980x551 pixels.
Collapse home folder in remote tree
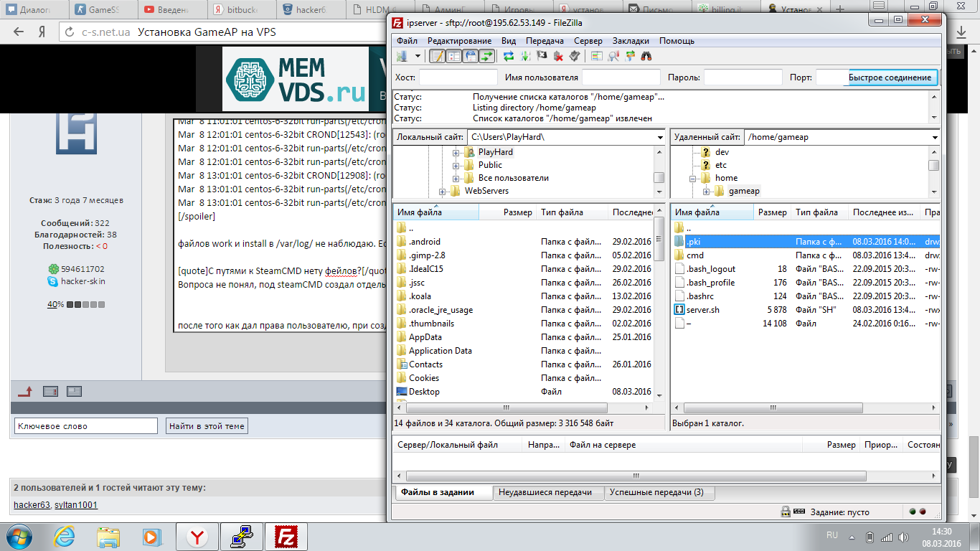693,178
